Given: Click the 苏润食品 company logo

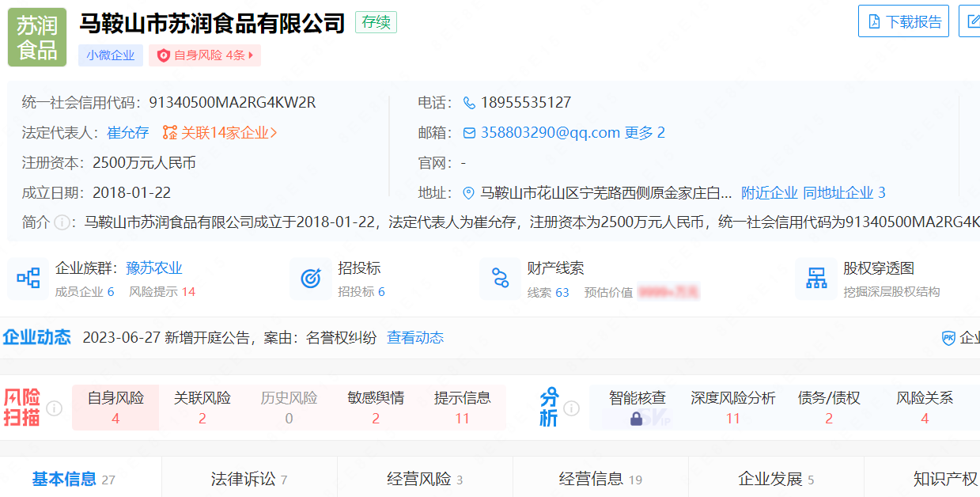Looking at the screenshot, I should click(x=37, y=37).
